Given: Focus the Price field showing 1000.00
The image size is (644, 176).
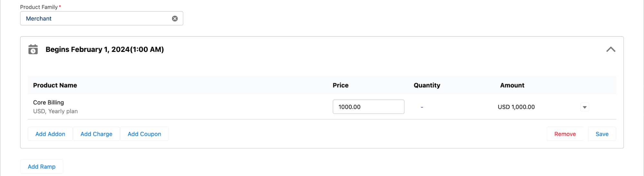Looking at the screenshot, I should 368,107.
